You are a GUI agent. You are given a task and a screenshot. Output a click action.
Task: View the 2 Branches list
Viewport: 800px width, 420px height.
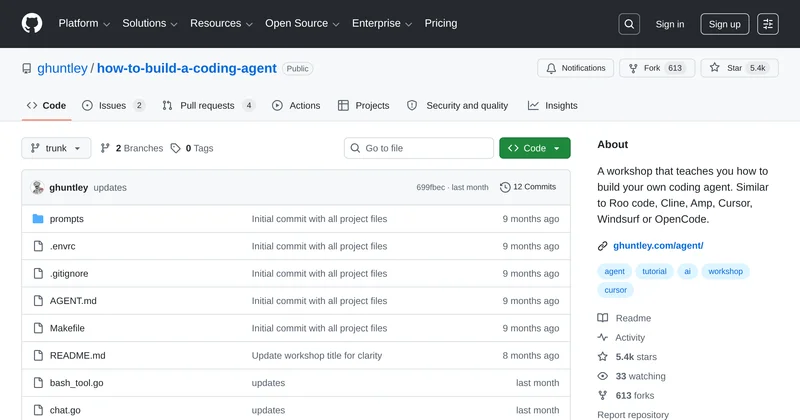(132, 148)
